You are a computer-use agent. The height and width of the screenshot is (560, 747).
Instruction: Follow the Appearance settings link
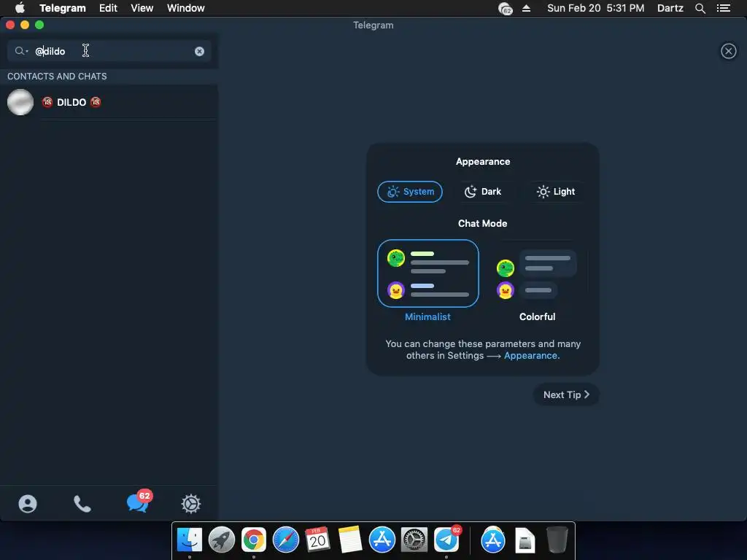532,356
